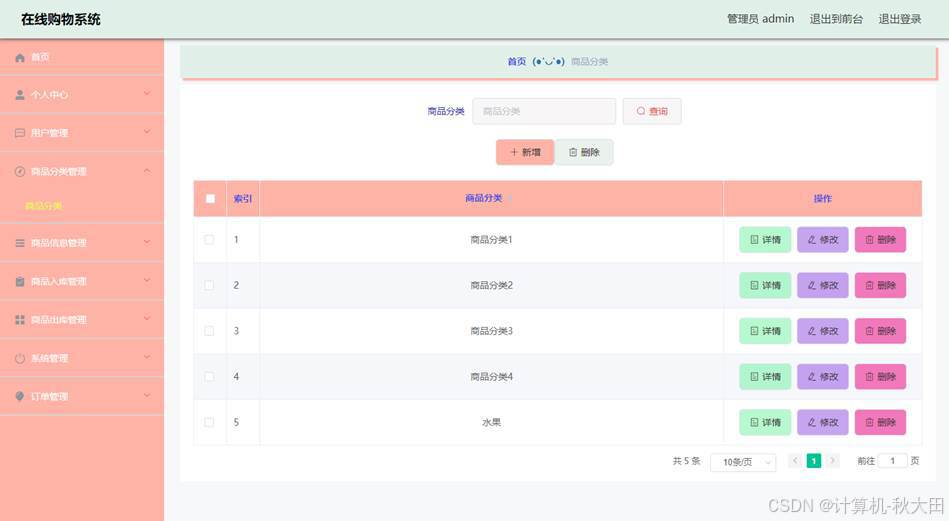949x521 pixels.
Task: Check the checkbox for row 4
Action: 209,377
